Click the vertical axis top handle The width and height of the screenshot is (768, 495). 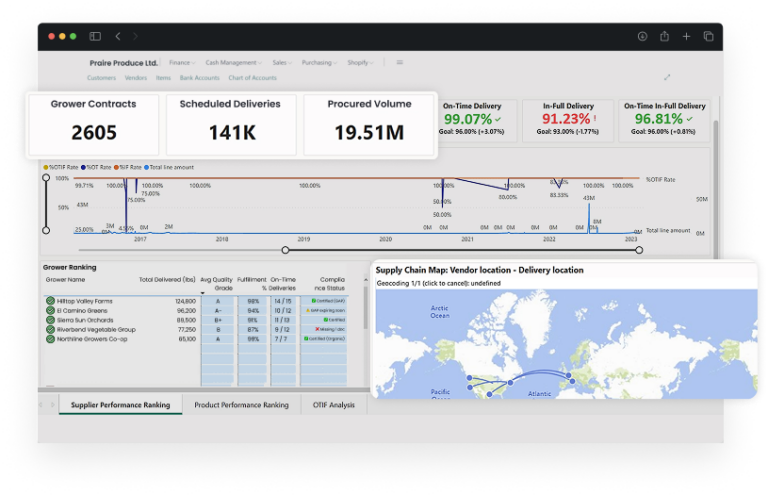[46, 178]
